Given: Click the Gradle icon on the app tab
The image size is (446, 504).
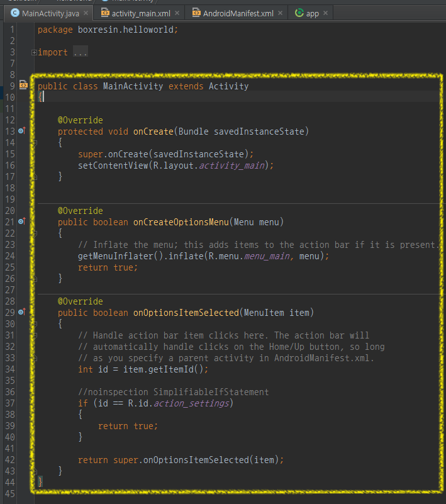Looking at the screenshot, I should pyautogui.click(x=299, y=13).
